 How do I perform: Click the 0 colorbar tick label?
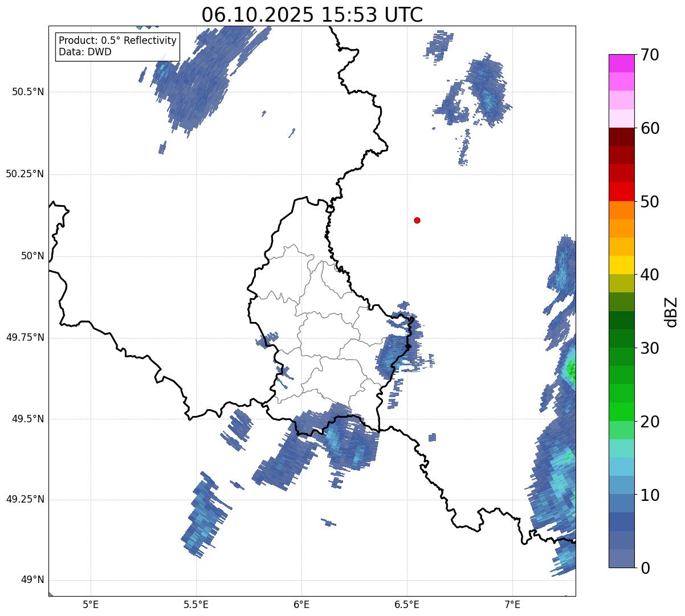tap(645, 568)
